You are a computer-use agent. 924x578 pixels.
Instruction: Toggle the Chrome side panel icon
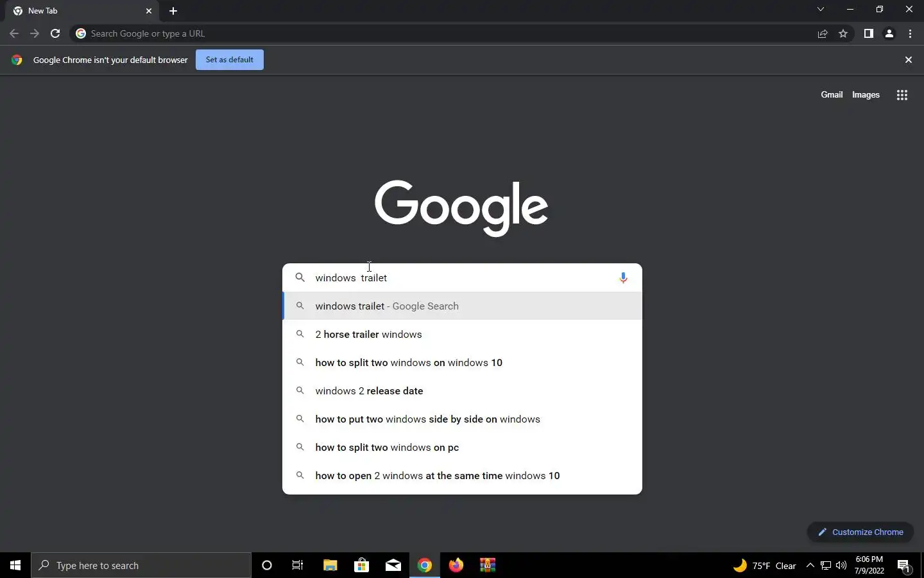point(868,33)
